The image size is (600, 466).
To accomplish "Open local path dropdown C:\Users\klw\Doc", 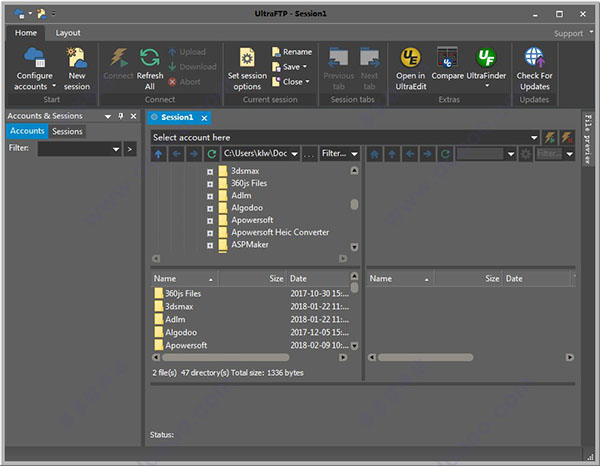I will (294, 154).
